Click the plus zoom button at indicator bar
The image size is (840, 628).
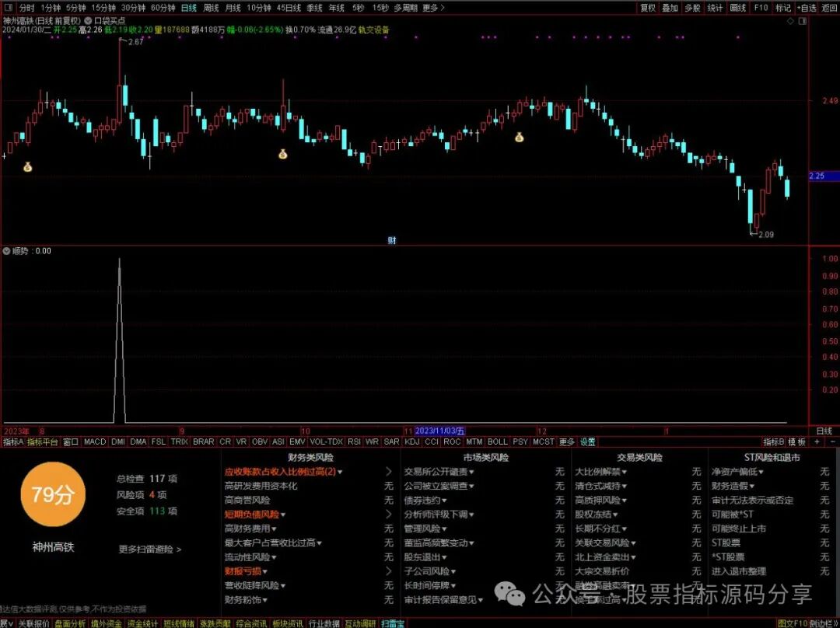[x=817, y=441]
